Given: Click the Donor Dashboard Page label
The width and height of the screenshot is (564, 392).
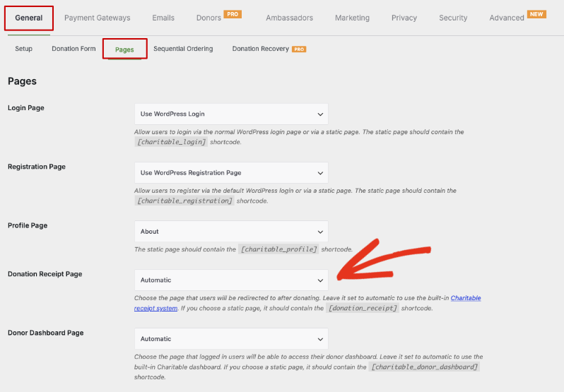Looking at the screenshot, I should coord(46,333).
